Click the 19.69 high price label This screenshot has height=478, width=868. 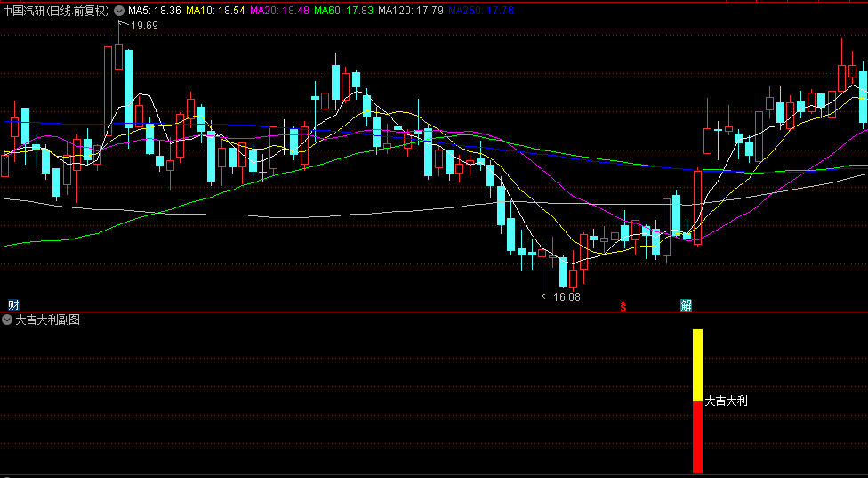144,24
